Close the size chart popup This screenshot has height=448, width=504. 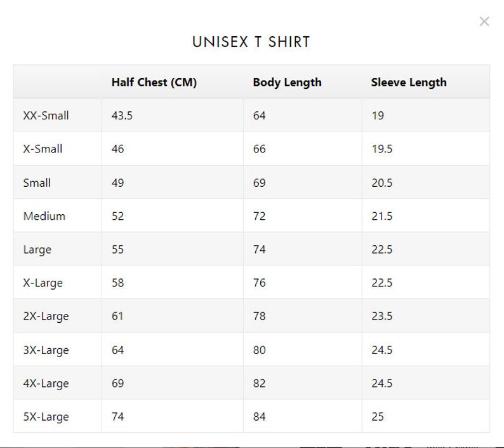tap(484, 22)
